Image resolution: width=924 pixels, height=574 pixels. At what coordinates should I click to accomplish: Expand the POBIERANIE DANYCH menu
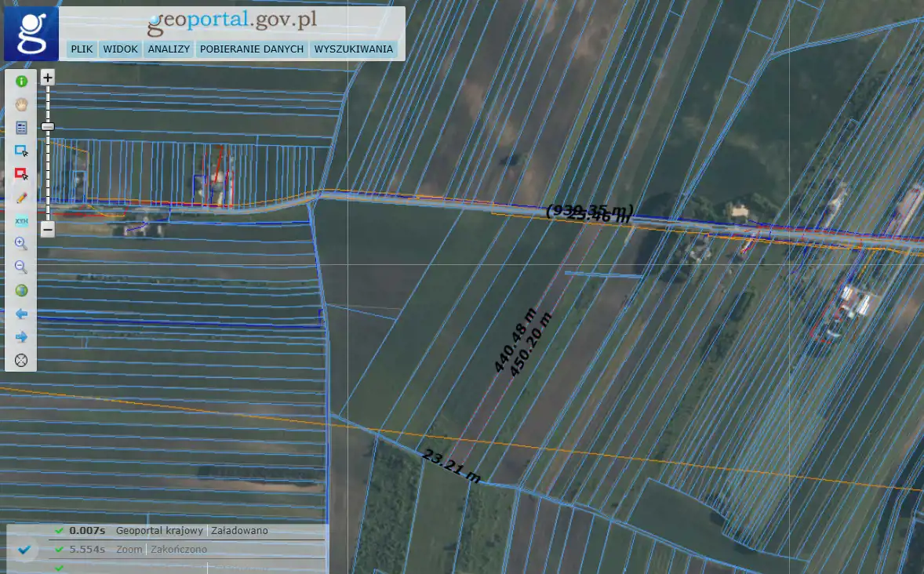(252, 49)
